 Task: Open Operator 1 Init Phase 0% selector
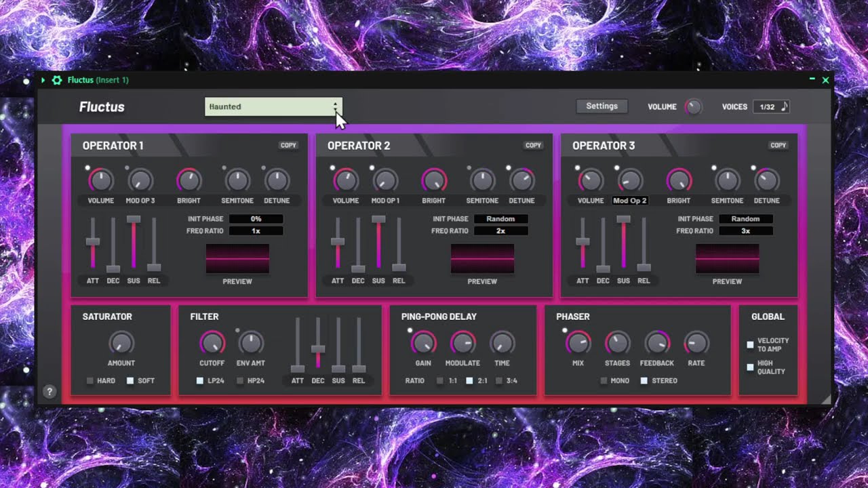click(x=256, y=219)
